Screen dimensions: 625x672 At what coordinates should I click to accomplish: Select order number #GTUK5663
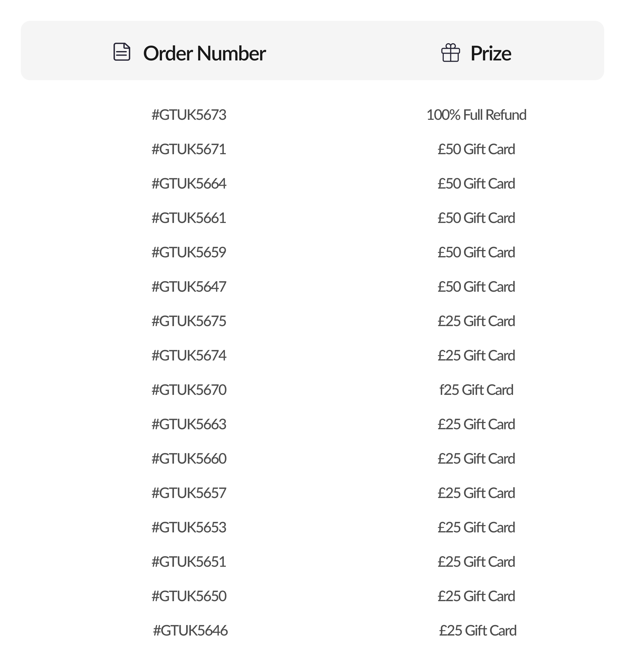[189, 424]
